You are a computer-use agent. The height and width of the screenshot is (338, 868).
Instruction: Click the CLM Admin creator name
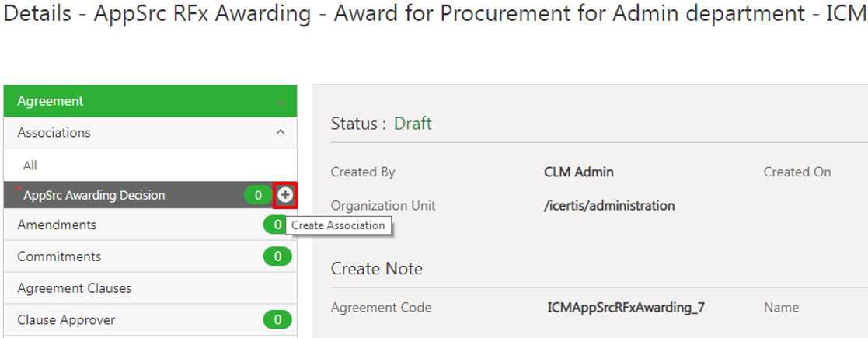point(578,172)
